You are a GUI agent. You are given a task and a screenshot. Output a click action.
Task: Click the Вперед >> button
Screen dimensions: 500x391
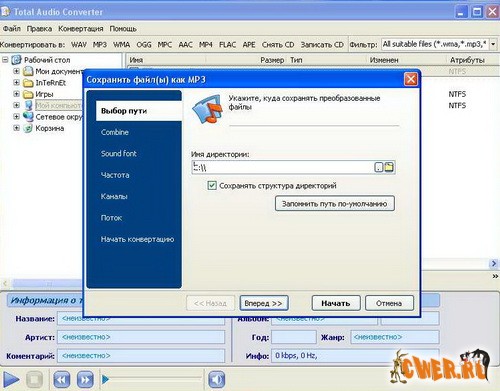pyautogui.click(x=264, y=303)
